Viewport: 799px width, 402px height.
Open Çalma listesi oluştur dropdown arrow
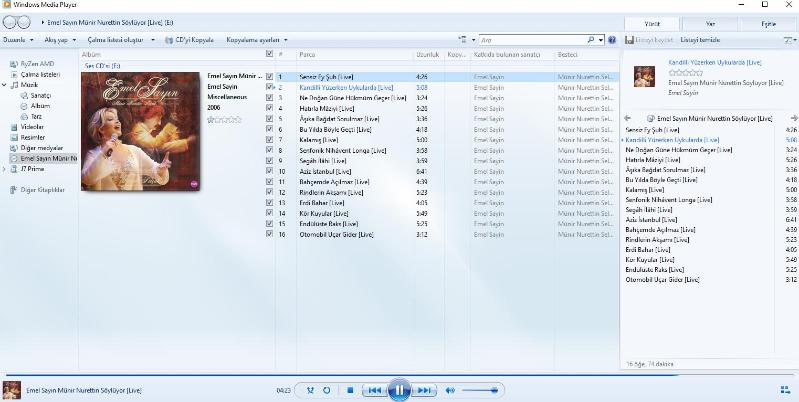pos(153,40)
